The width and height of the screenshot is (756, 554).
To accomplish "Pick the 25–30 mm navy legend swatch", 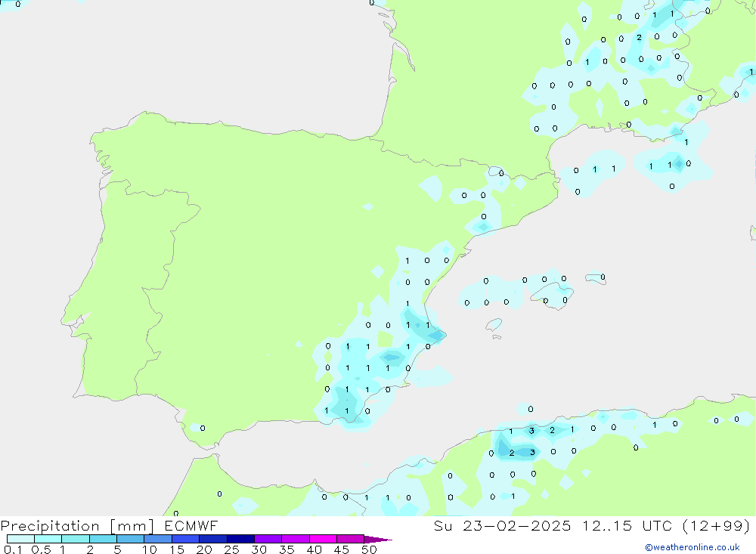I will [x=240, y=539].
